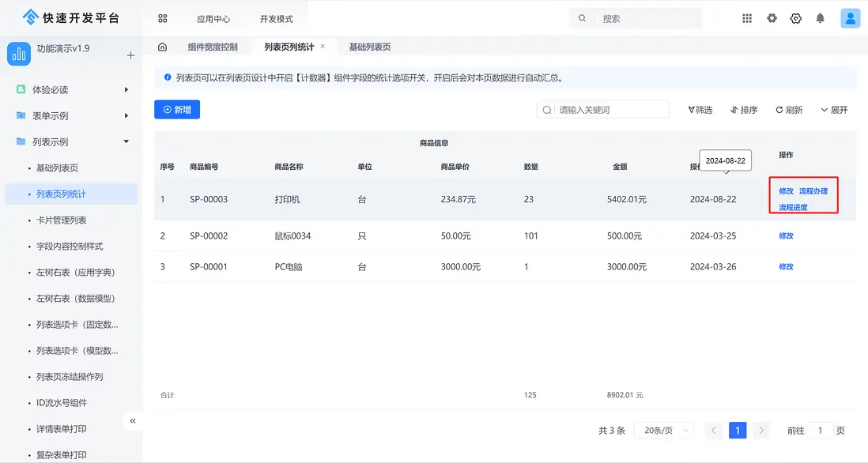Click the plus icon beside 功能演示v1.9
Image resolution: width=868 pixels, height=463 pixels.
click(130, 55)
